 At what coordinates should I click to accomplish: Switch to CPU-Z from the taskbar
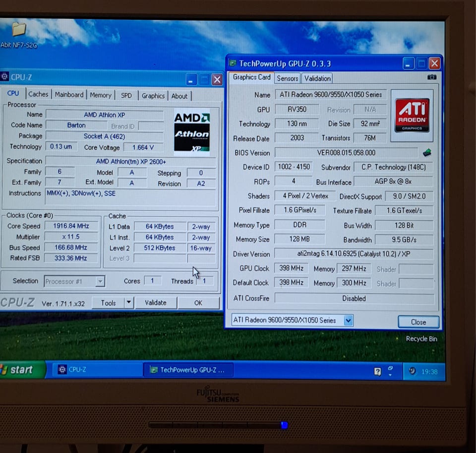click(97, 370)
